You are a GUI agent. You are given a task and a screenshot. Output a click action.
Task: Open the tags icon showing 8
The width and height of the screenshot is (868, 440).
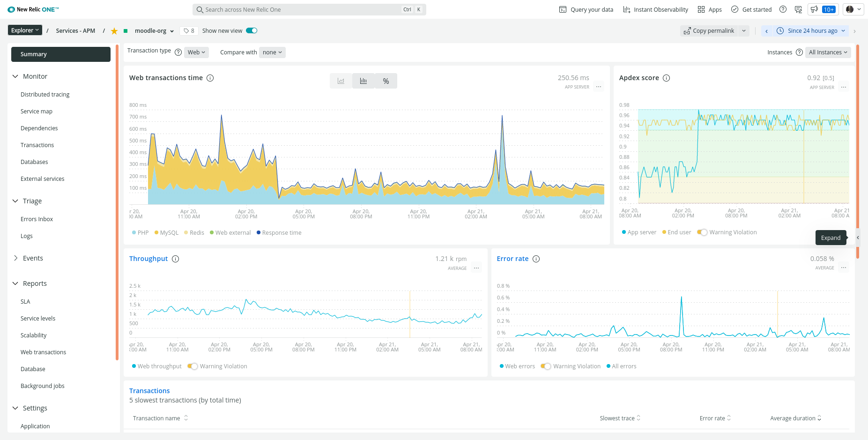tap(189, 31)
